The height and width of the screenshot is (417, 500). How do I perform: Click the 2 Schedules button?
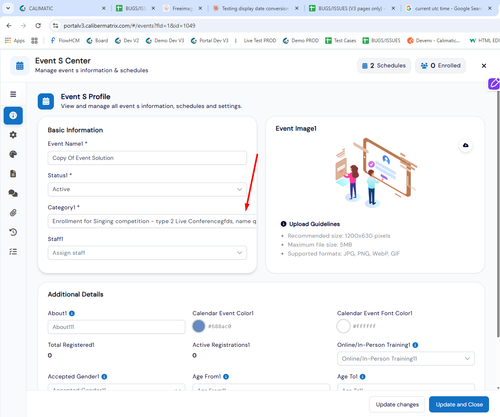tap(384, 66)
